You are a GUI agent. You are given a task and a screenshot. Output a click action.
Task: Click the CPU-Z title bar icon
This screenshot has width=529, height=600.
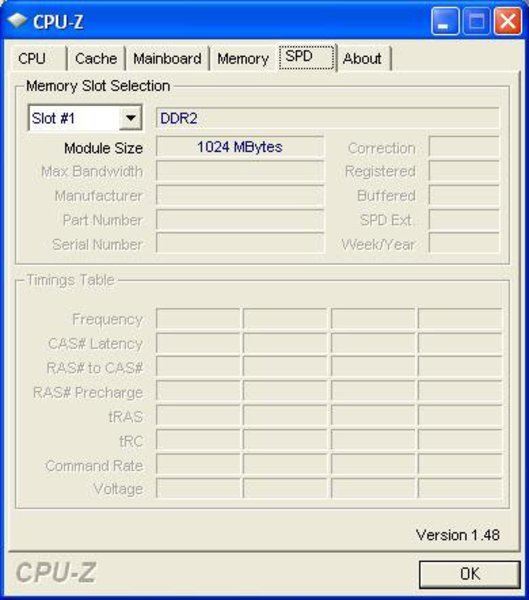(17, 21)
